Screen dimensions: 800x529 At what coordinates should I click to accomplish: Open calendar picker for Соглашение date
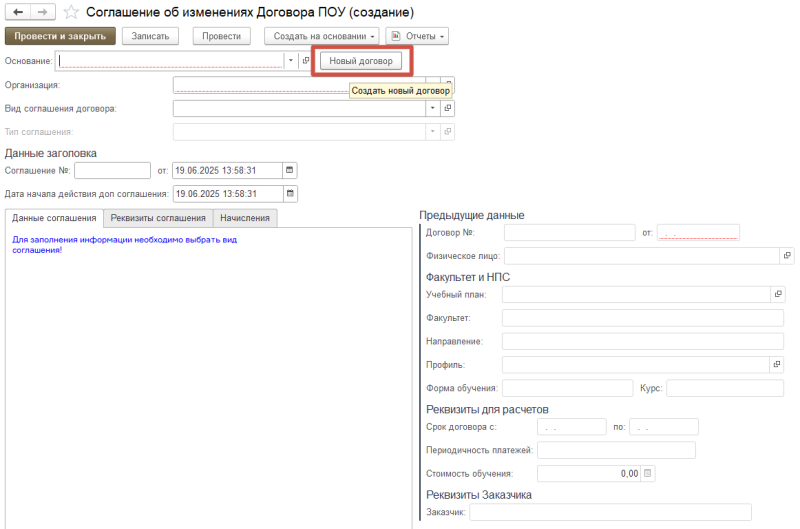click(290, 170)
